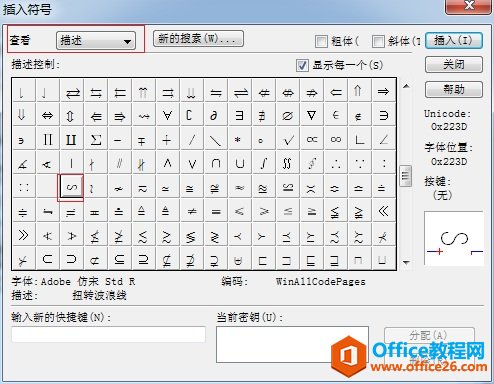
Task: Select the not-equal ≠ symbol
Action: pos(191,211)
